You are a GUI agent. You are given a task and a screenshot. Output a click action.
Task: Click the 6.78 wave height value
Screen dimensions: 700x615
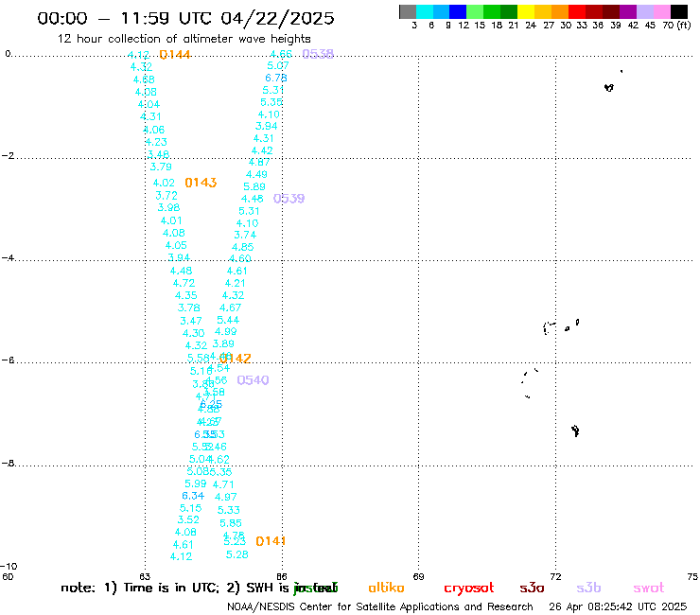(276, 78)
